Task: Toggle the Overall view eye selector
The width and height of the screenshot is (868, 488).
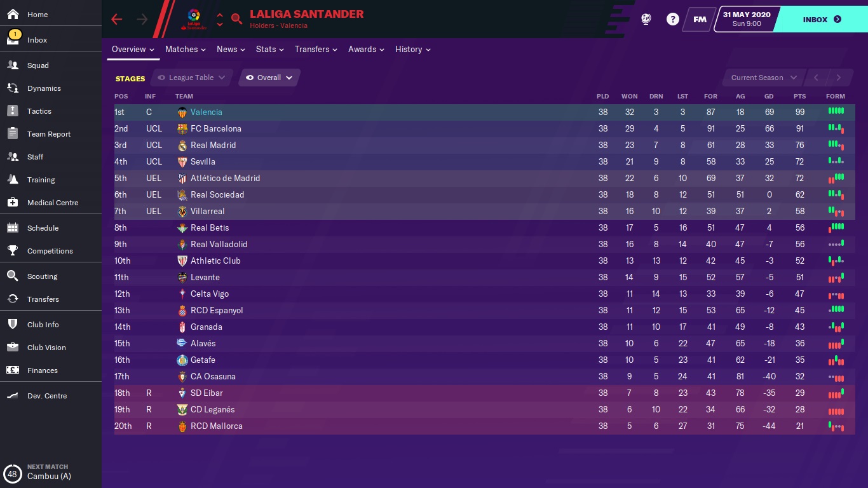Action: 269,78
